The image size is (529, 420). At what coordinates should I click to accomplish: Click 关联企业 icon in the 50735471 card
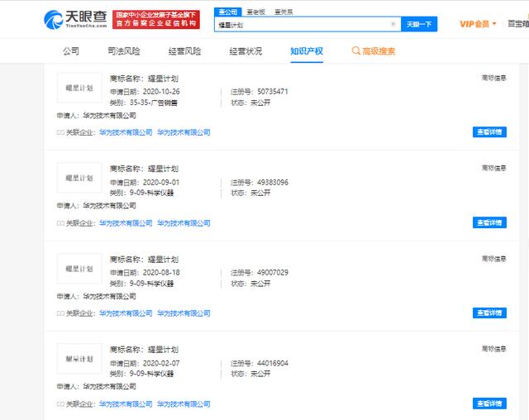(x=60, y=132)
